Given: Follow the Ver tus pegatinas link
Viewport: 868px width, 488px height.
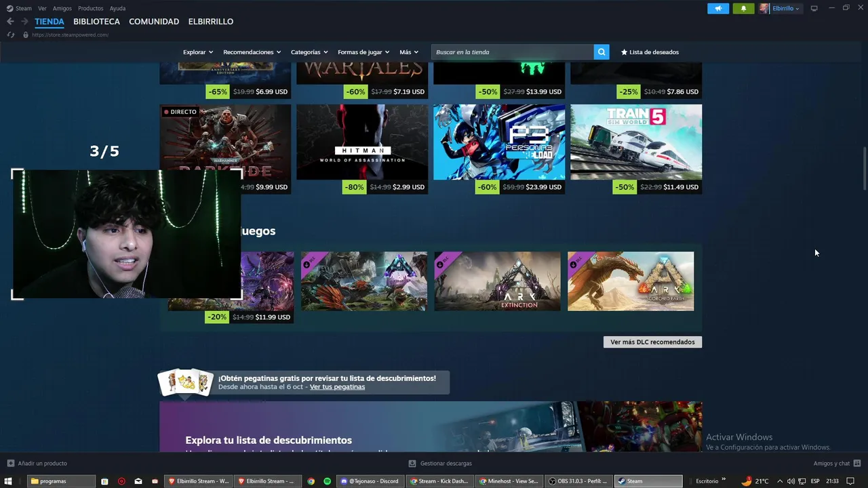Looking at the screenshot, I should (x=337, y=387).
